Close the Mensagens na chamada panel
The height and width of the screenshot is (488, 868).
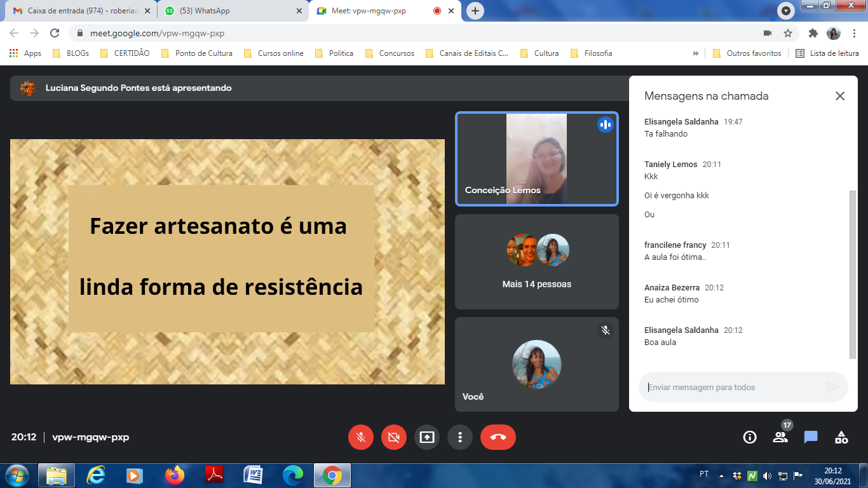point(839,96)
